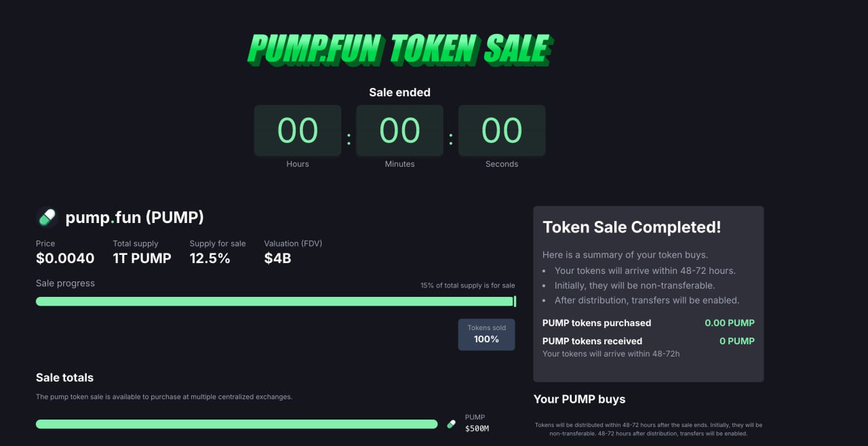
Task: Click the green marker at progress bar end
Action: pyautogui.click(x=515, y=301)
